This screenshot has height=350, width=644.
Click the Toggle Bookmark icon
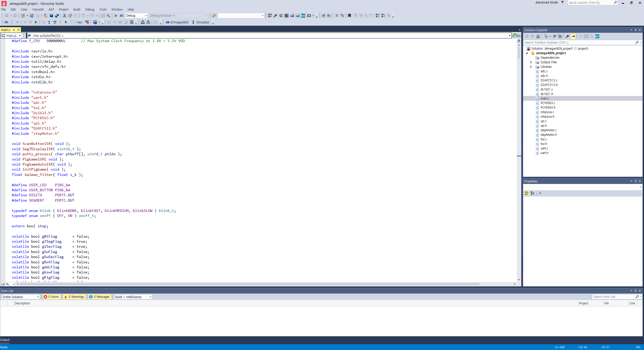349,16
